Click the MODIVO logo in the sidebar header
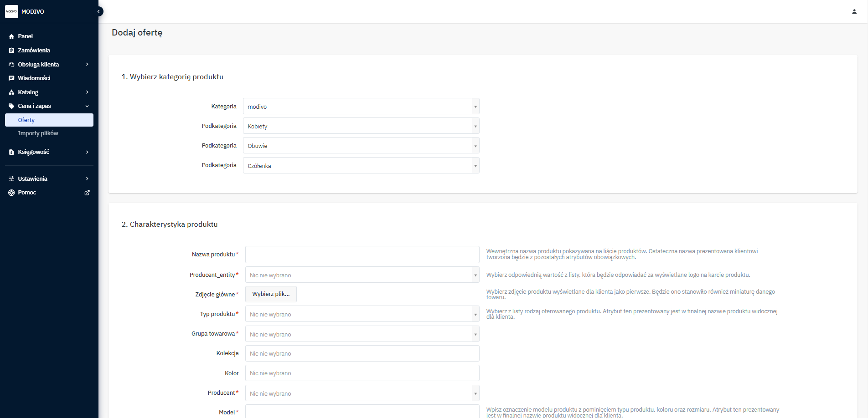The width and height of the screenshot is (868, 418). (11, 11)
